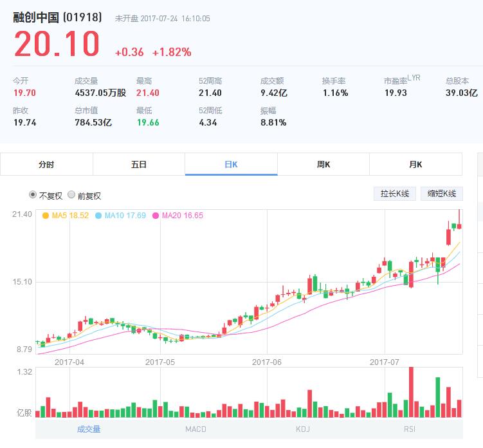Switch to the 周K tab
The image size is (483, 448).
tap(324, 164)
